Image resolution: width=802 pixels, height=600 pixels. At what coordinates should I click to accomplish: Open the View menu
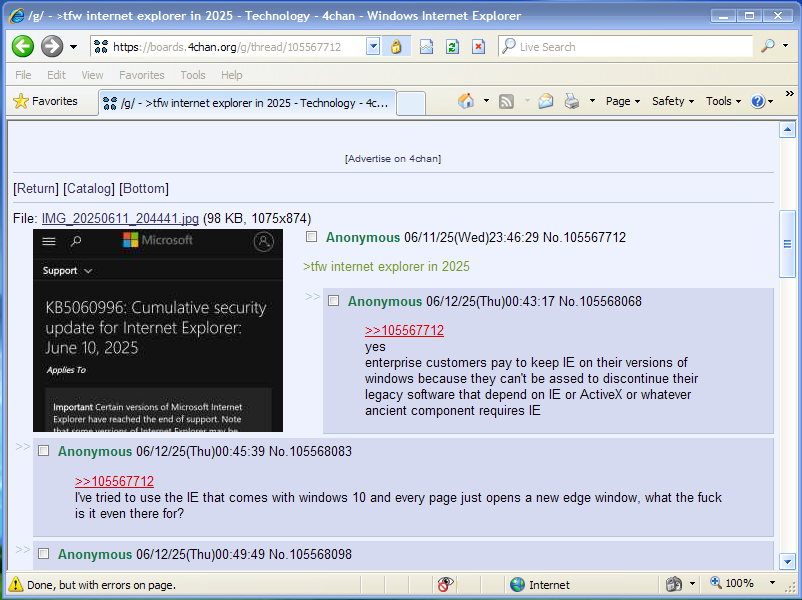[x=92, y=75]
